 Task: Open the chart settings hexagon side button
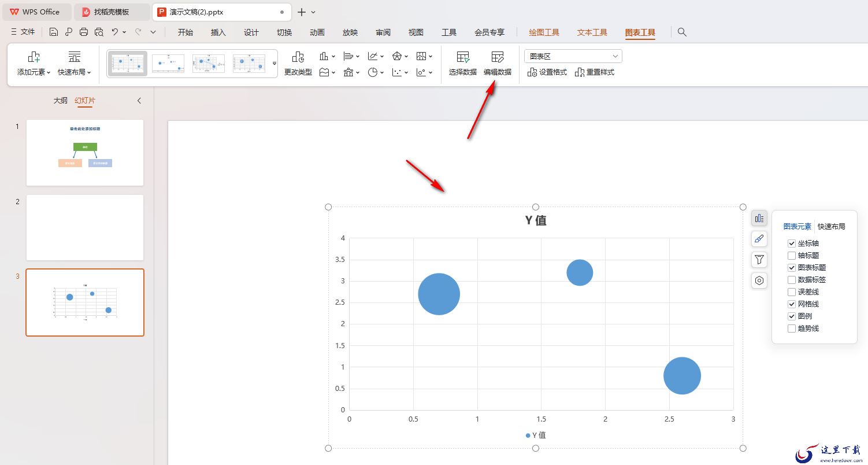point(759,281)
